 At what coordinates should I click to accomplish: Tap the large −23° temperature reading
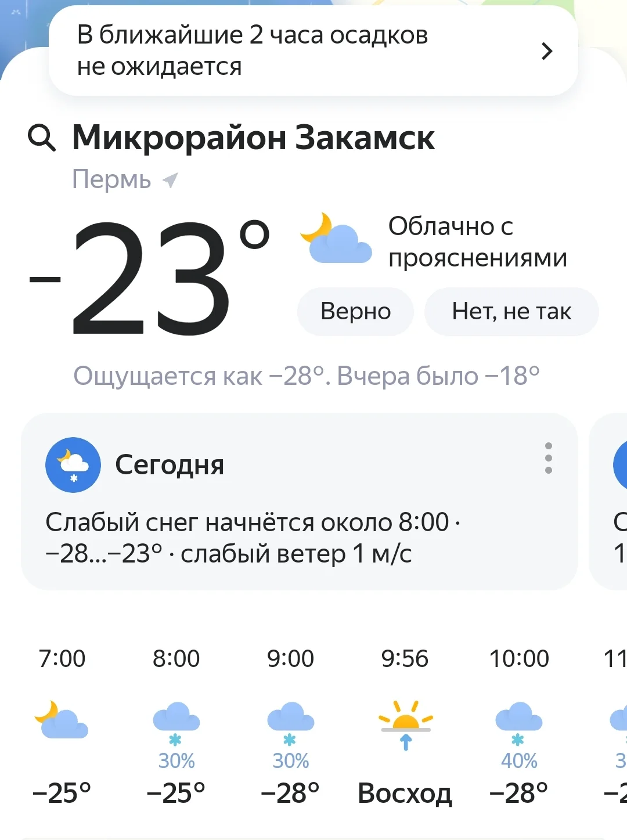pos(151,279)
